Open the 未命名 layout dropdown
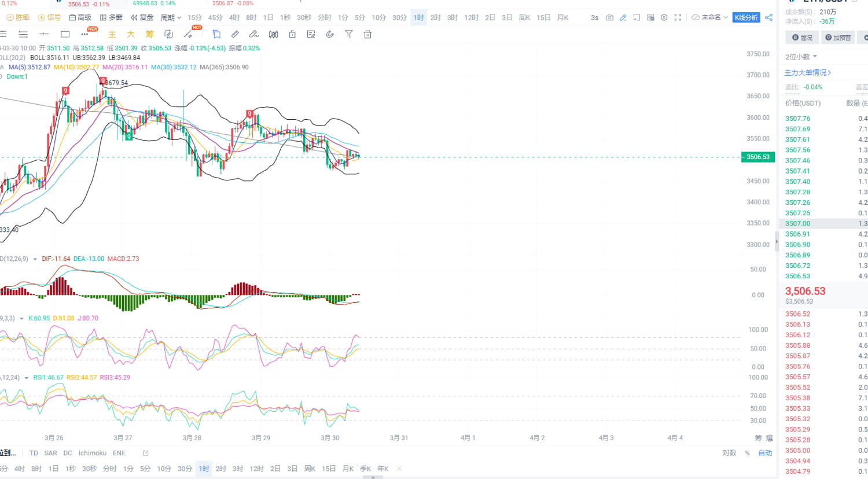 710,17
